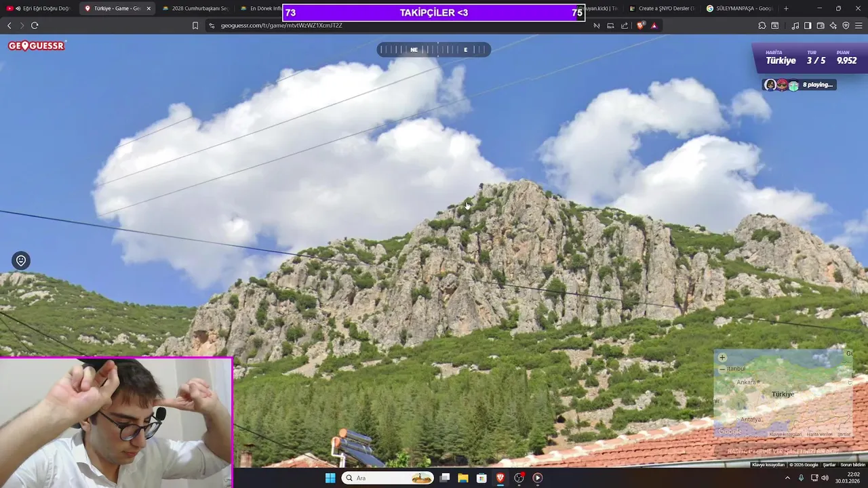Click Sorun bildirin report link
868x488 pixels.
click(853, 464)
